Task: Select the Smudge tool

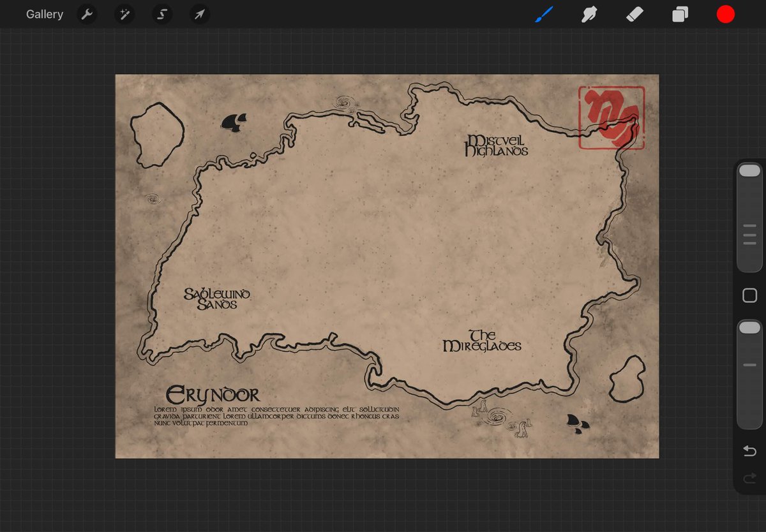Action: coord(589,14)
